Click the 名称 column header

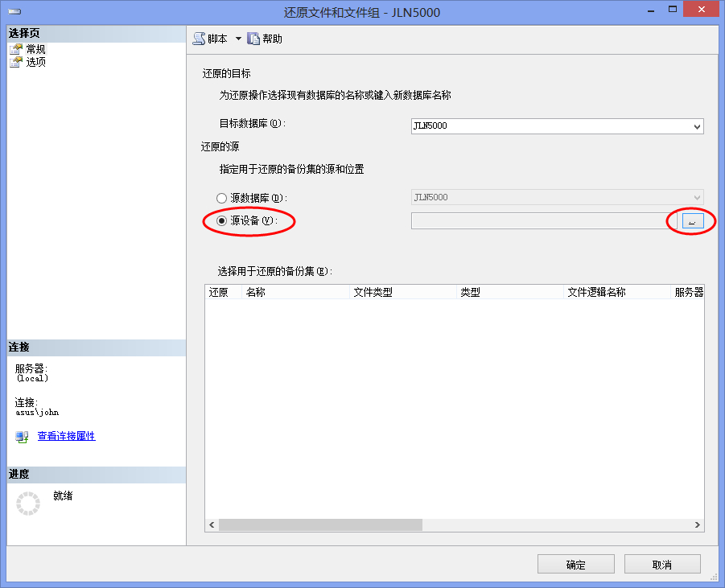pos(295,292)
